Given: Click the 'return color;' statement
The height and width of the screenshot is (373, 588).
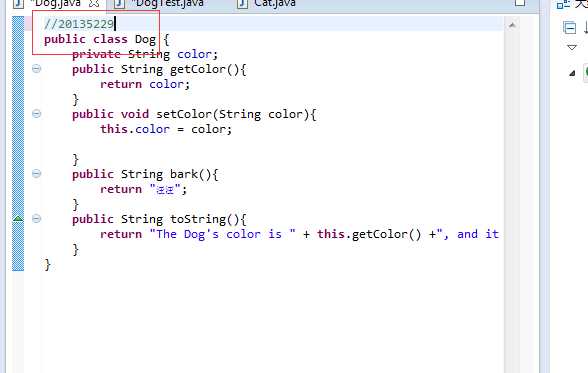Looking at the screenshot, I should tap(145, 84).
